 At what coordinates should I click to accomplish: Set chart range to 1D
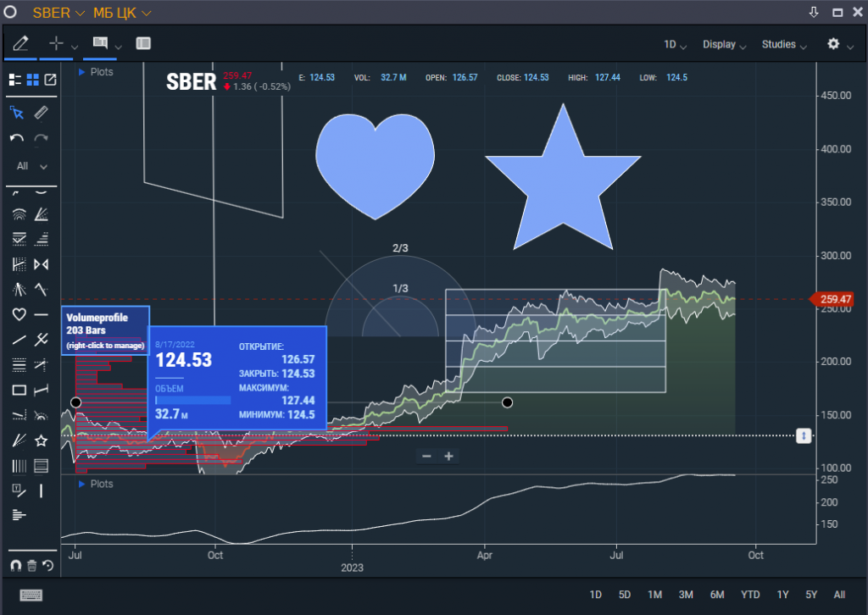pyautogui.click(x=596, y=595)
